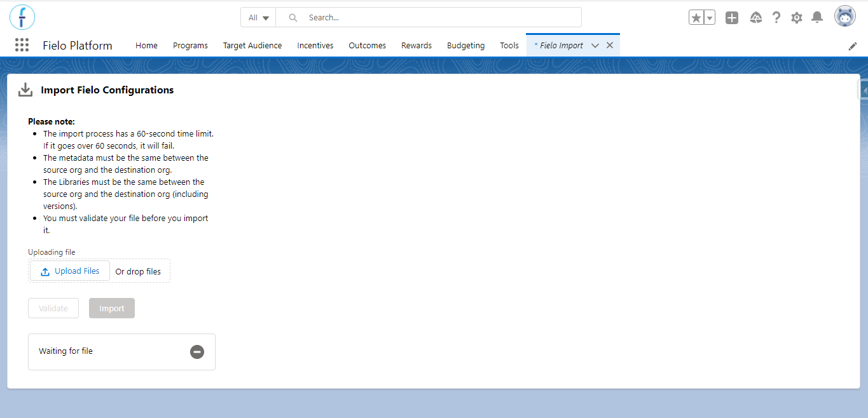This screenshot has height=418, width=868.
Task: Open the Tools tab
Action: coord(509,45)
